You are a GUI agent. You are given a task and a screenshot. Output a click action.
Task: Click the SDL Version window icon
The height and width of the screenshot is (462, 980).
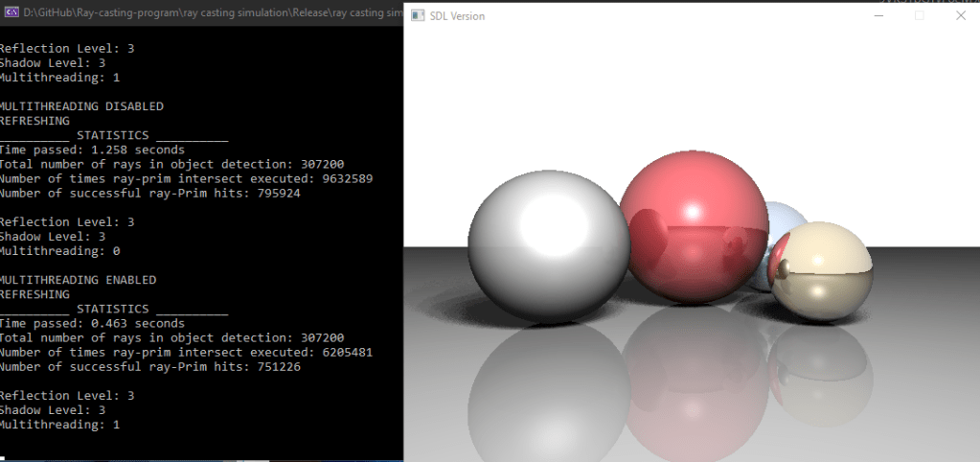pyautogui.click(x=417, y=15)
